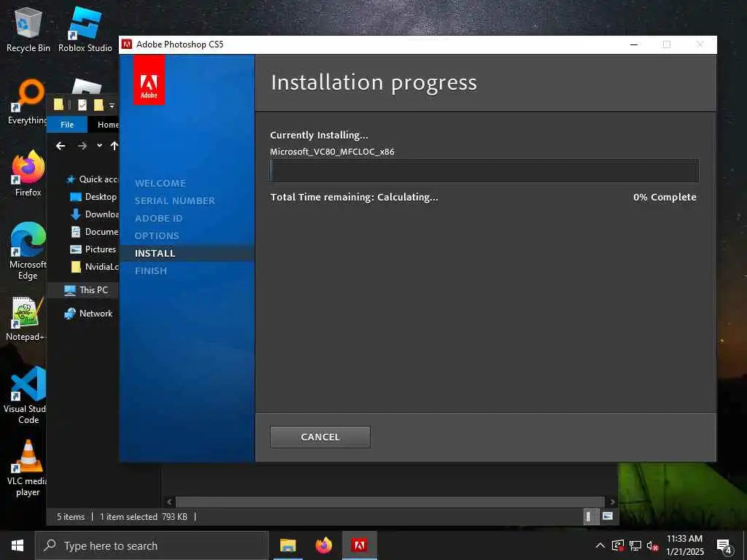Open the notification center icon
747x560 pixels.
pyautogui.click(x=724, y=545)
